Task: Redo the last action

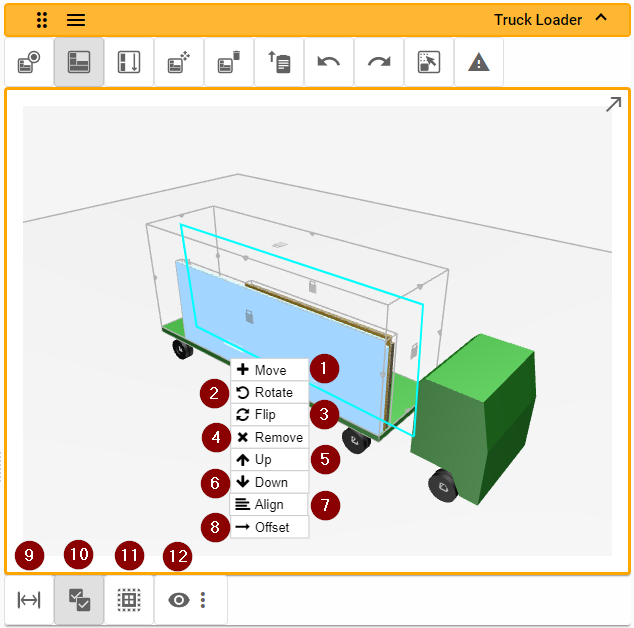Action: click(x=379, y=62)
